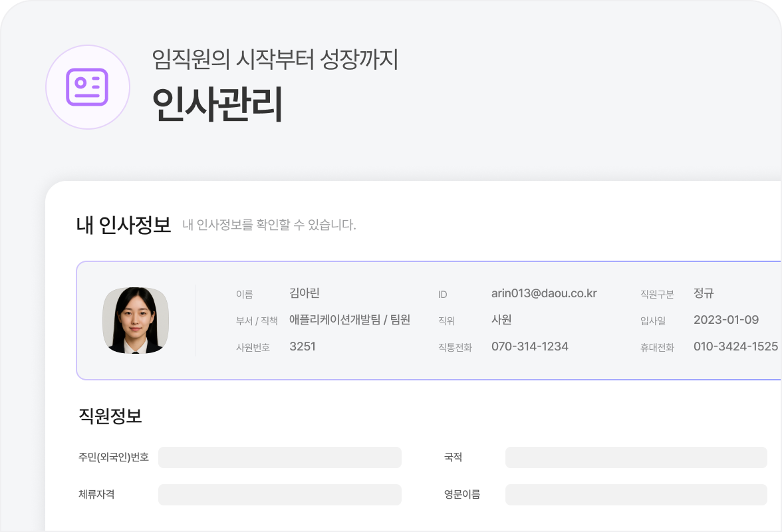Select the 체류자격 input field
Screen dimensions: 782x532
pyautogui.click(x=280, y=495)
